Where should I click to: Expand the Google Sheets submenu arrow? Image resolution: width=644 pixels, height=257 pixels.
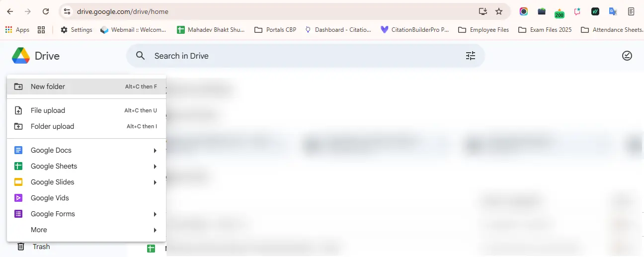[x=155, y=167]
